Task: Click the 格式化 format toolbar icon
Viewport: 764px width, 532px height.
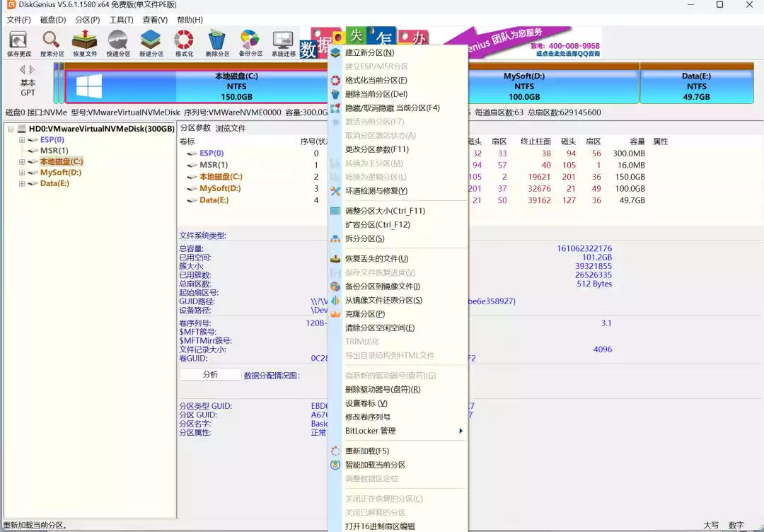Action: point(184,44)
